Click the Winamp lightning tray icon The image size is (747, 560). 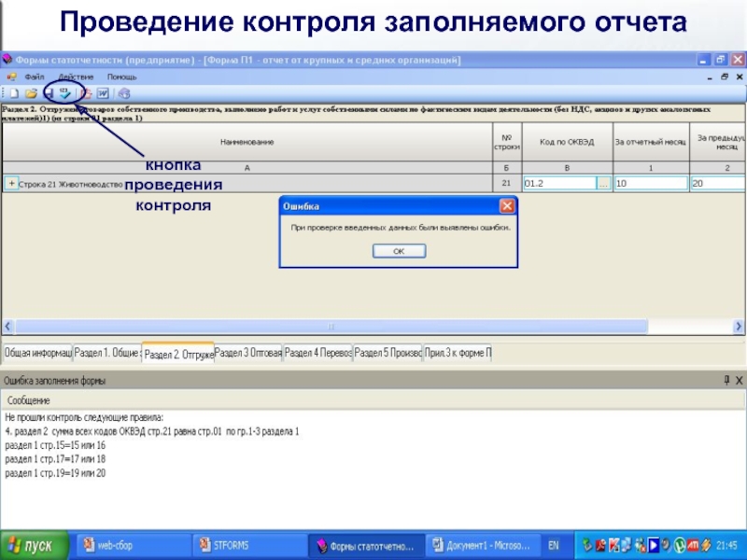pyautogui.click(x=706, y=545)
